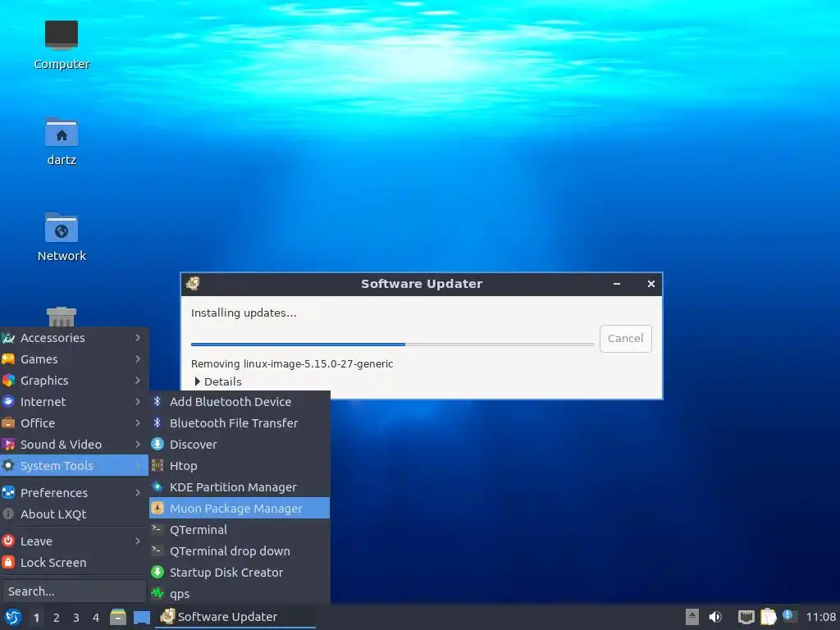
Task: Minimize the Software Updater window
Action: [x=617, y=284]
